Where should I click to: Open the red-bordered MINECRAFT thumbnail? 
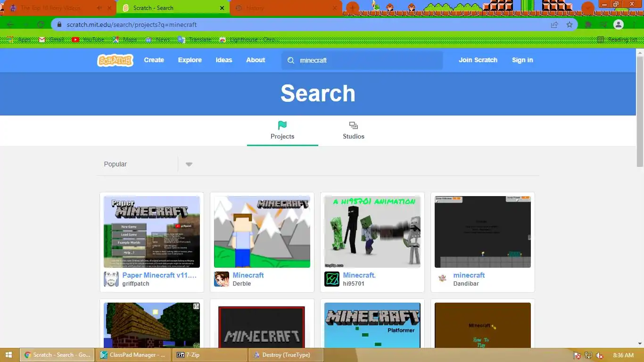(x=262, y=325)
